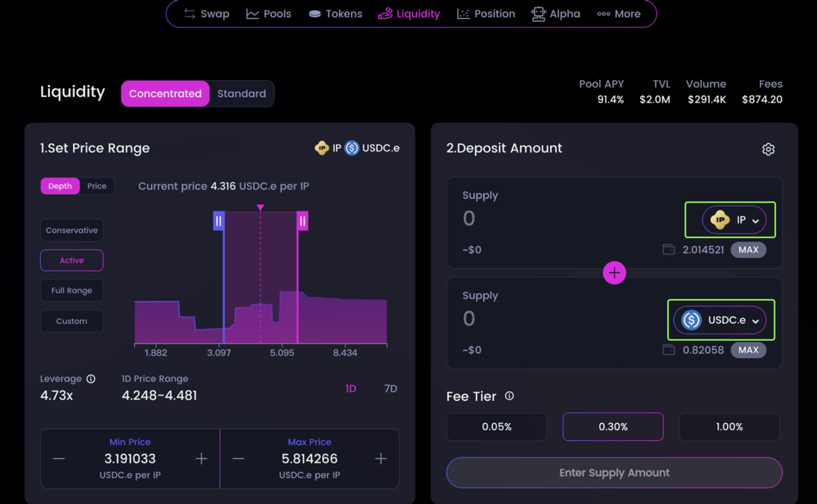Choose the Full Range preset

pyautogui.click(x=72, y=291)
